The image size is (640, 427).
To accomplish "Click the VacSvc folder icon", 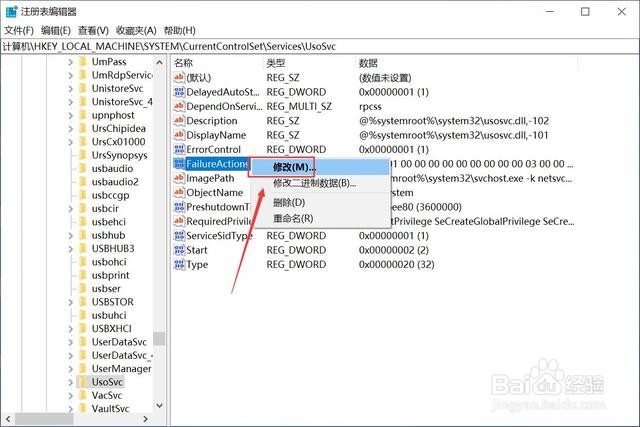I will pyautogui.click(x=83, y=395).
